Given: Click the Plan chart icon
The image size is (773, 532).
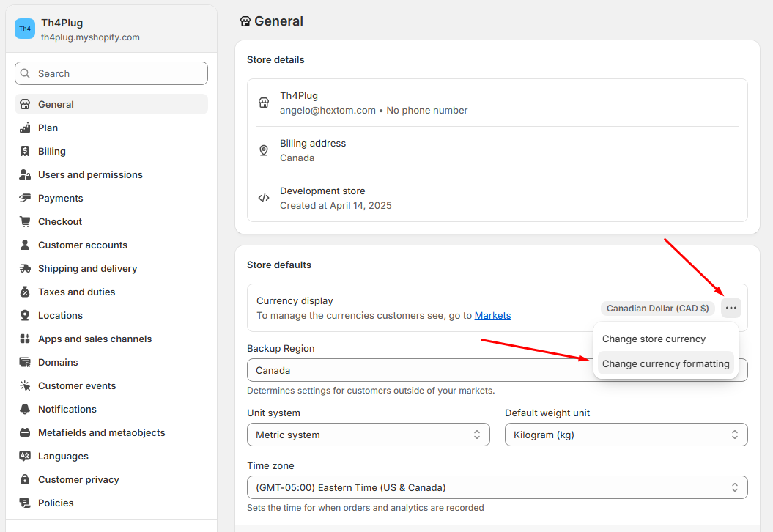Looking at the screenshot, I should point(25,128).
